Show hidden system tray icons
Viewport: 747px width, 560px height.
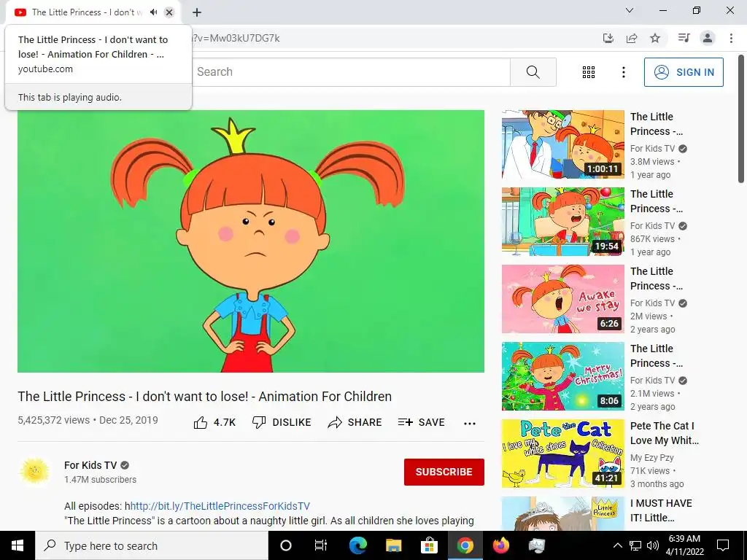pyautogui.click(x=617, y=545)
